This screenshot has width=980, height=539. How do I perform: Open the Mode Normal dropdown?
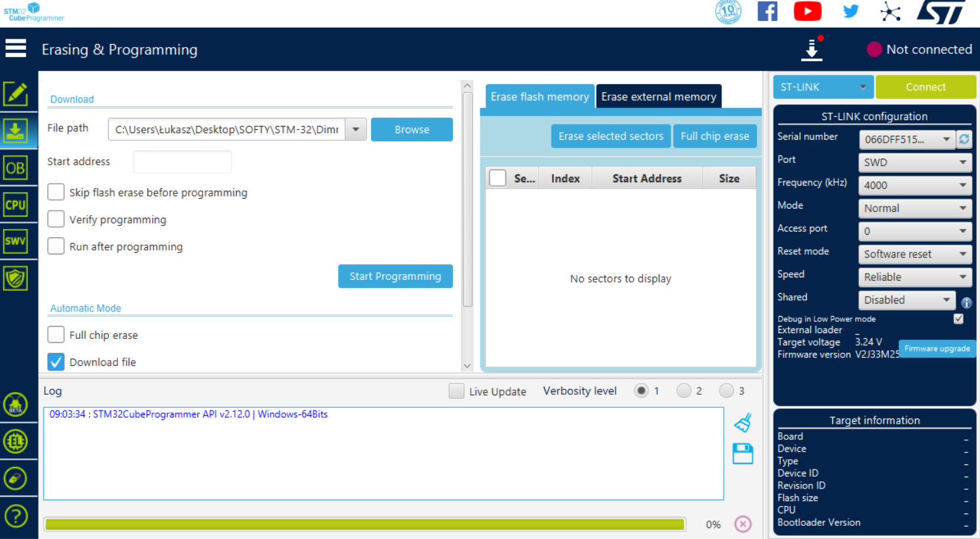(x=914, y=208)
